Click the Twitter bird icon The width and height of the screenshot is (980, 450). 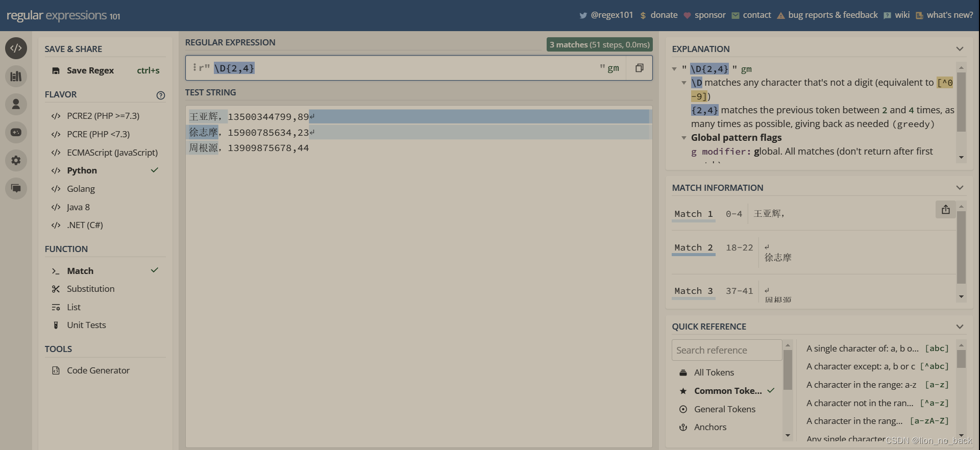[x=583, y=16]
